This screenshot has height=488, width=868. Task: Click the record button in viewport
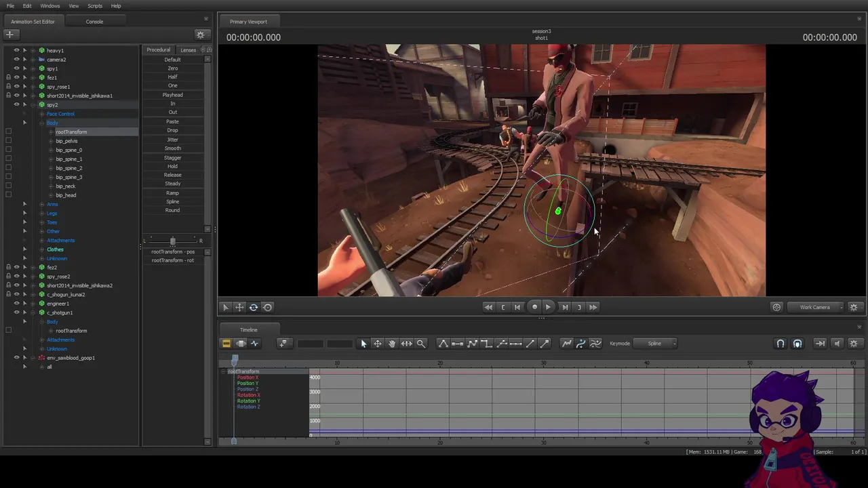[x=534, y=307]
